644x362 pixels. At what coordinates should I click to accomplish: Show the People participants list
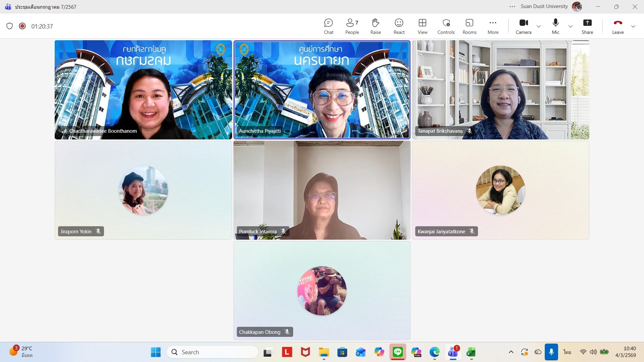tap(352, 26)
